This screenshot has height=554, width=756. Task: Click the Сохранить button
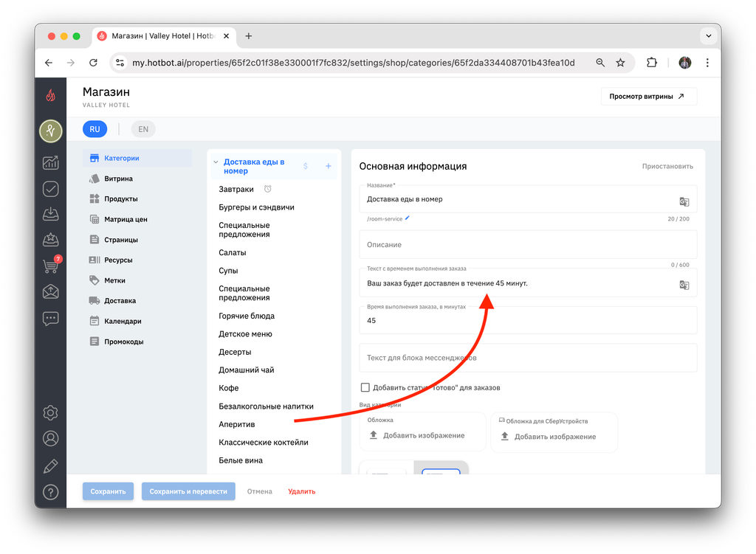[108, 491]
